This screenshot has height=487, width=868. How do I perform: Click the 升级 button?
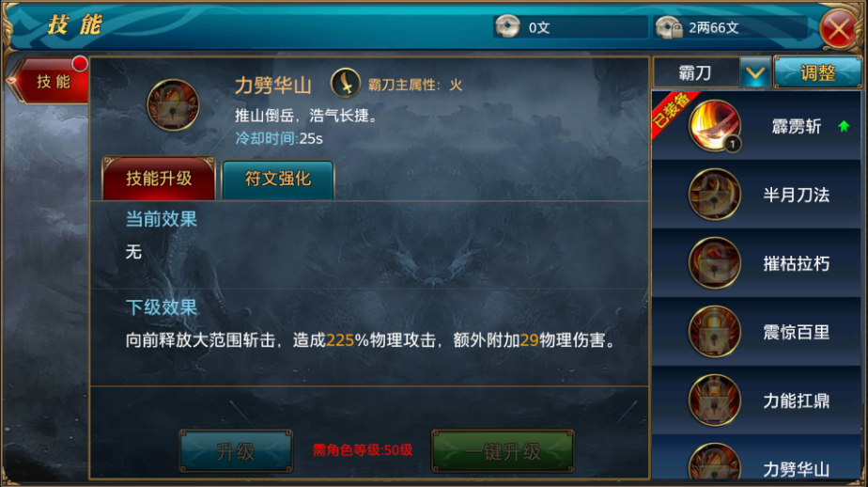click(x=236, y=451)
